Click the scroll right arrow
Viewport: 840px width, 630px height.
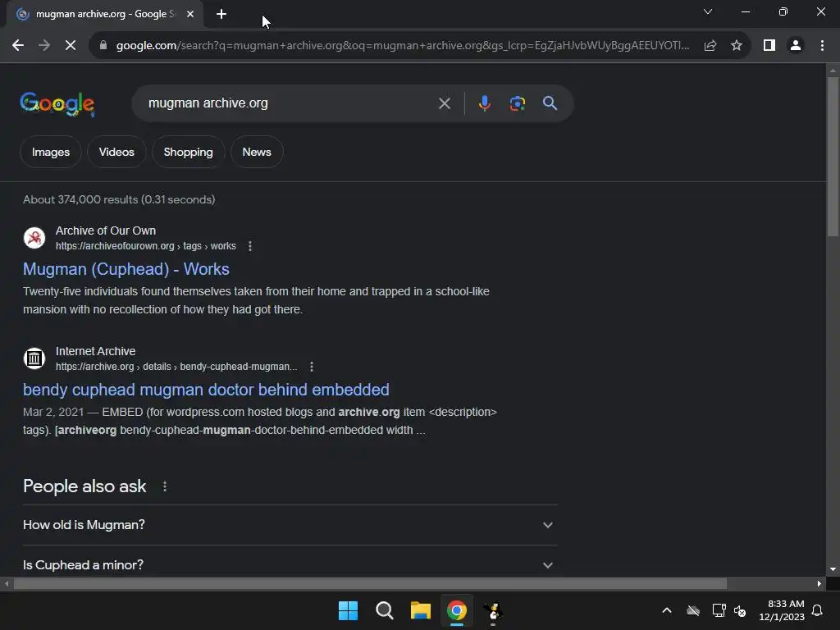[x=819, y=583]
